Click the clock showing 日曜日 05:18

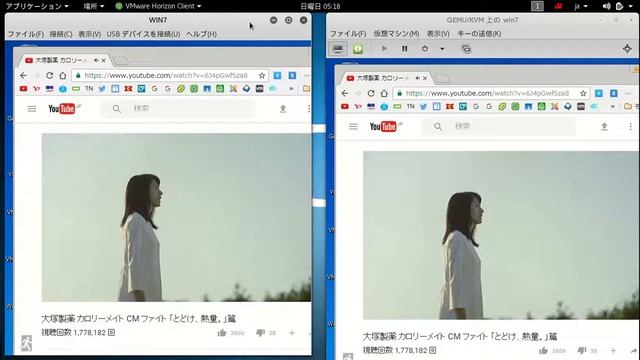[320, 6]
